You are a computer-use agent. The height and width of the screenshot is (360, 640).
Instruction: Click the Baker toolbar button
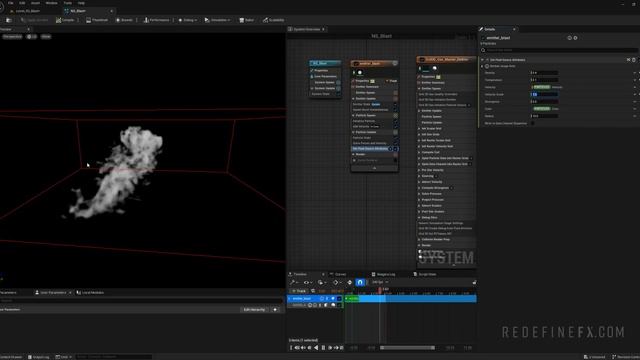[x=247, y=20]
